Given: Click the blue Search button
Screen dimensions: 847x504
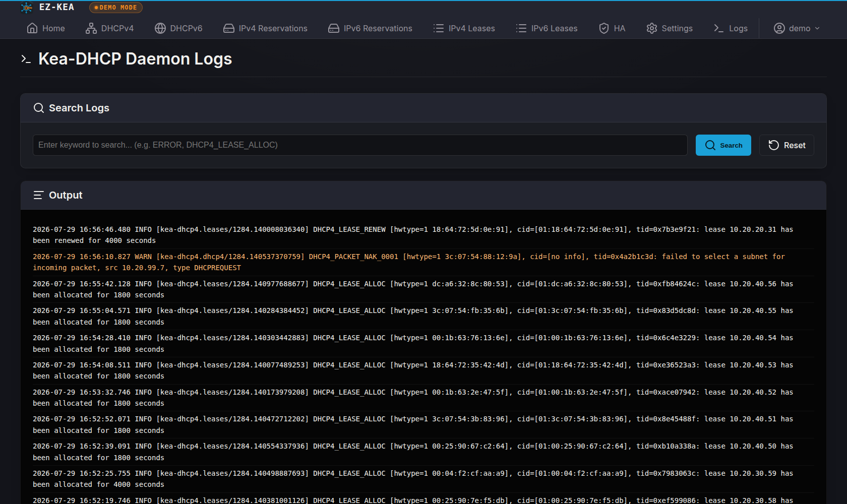Looking at the screenshot, I should [723, 145].
